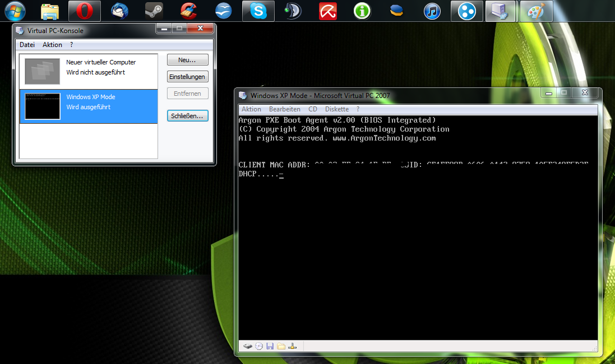Click the blue bird taskbar icon
Image resolution: width=615 pixels, height=364 pixels.
click(224, 11)
